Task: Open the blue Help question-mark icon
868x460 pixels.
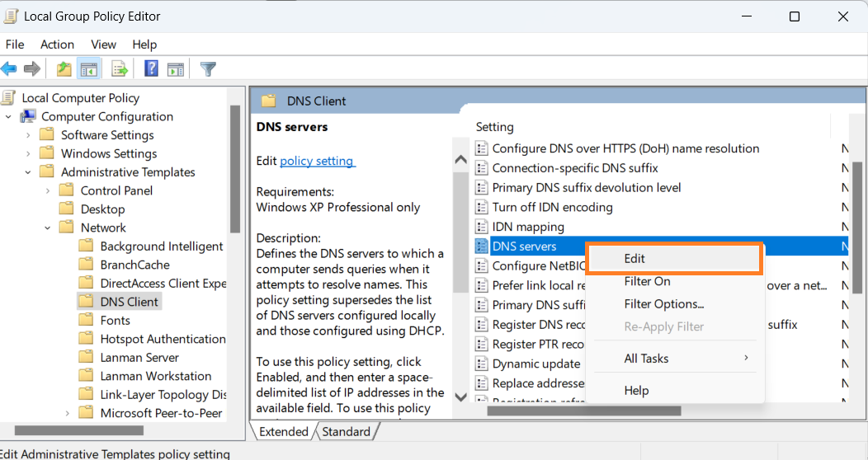Action: coord(151,68)
